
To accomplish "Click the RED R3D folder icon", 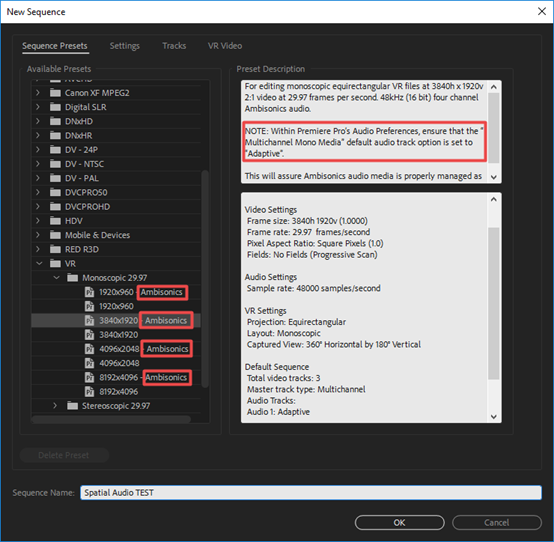I will [x=55, y=249].
